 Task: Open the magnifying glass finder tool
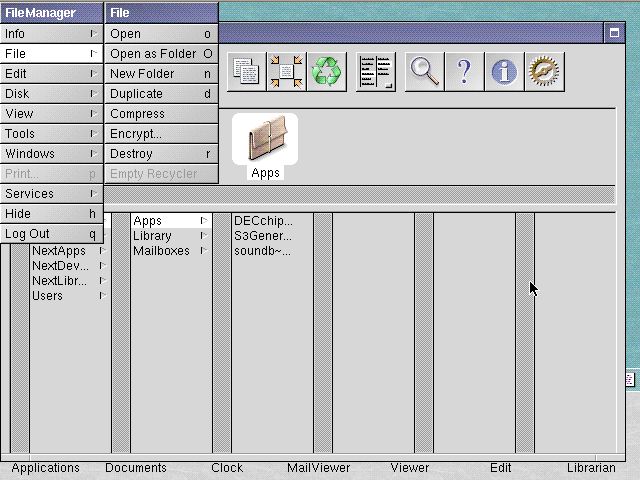tap(424, 72)
